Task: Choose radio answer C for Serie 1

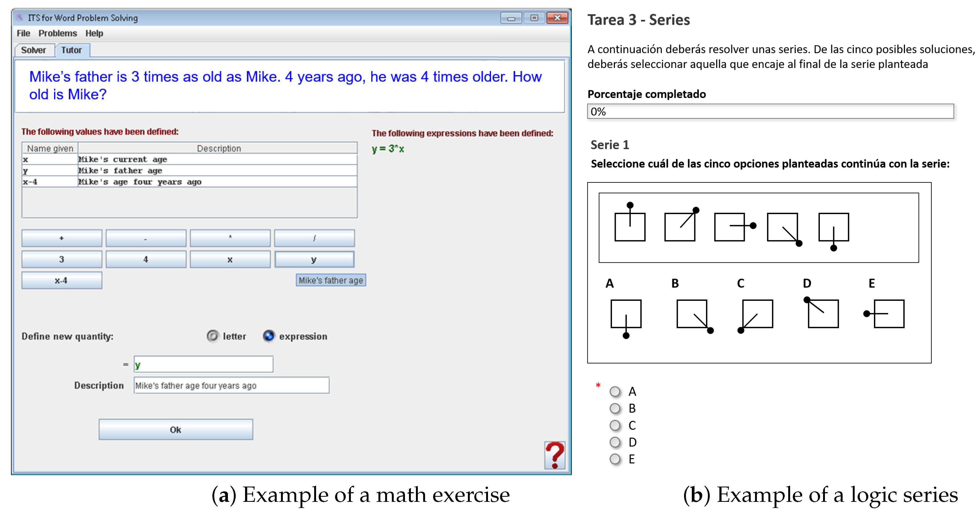Action: [615, 425]
